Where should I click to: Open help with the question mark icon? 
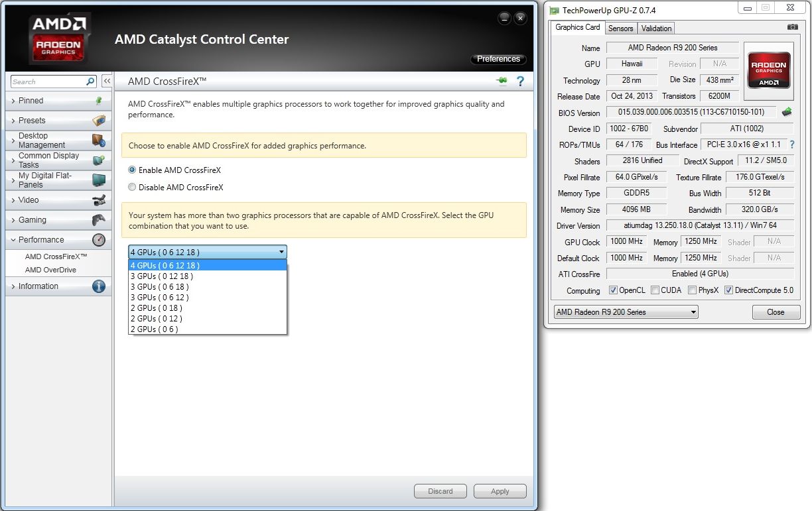point(521,81)
